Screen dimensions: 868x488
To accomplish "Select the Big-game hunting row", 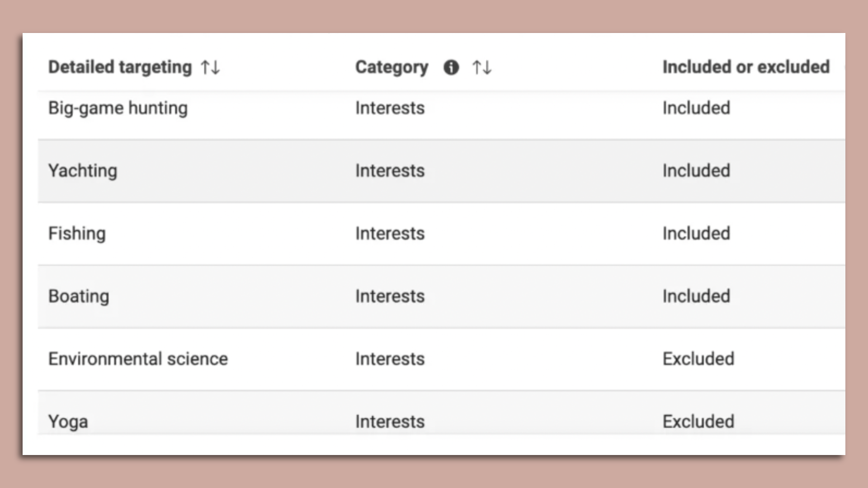I will (x=118, y=108).
